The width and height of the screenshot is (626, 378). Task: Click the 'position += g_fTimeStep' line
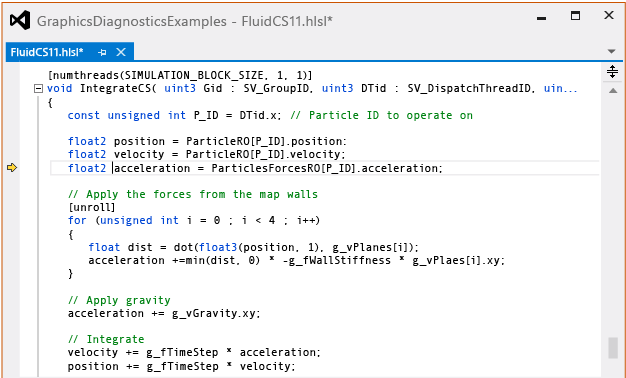[x=182, y=366]
